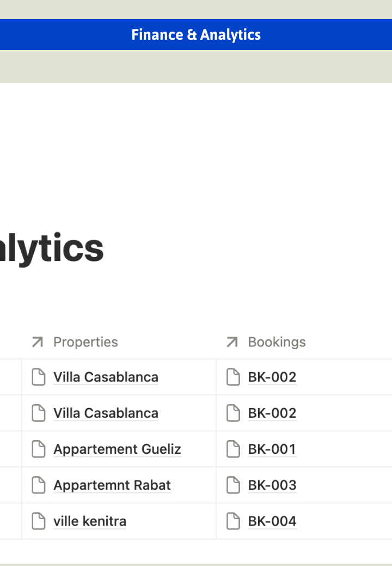Open the Appartement Gueliz page
This screenshot has height=566, width=392.
click(x=117, y=449)
